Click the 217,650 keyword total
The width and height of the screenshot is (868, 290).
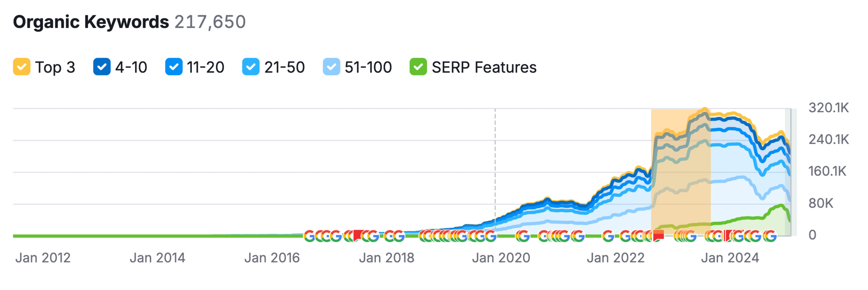[x=210, y=22]
